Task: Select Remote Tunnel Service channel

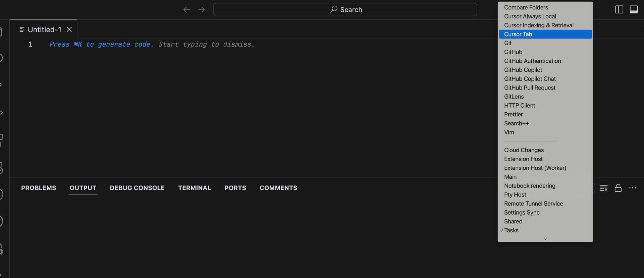Action: (545, 204)
